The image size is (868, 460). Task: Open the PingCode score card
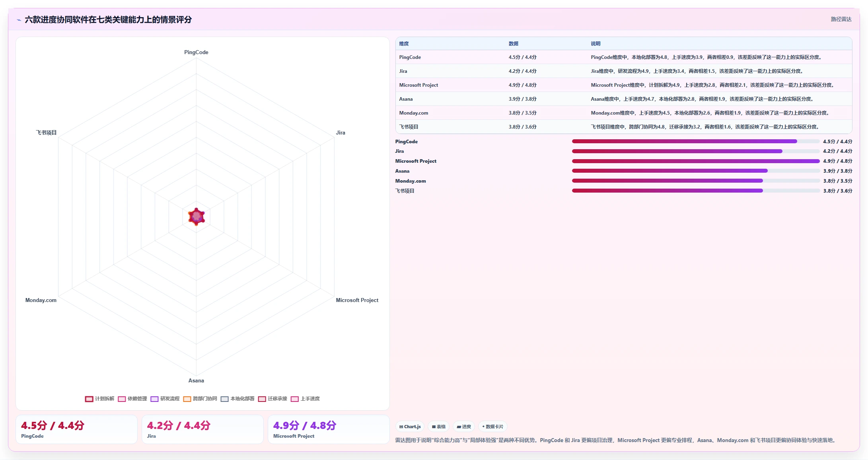click(x=76, y=429)
